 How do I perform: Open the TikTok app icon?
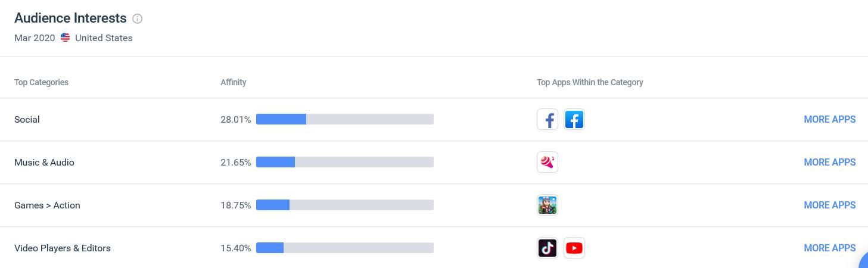click(x=547, y=248)
